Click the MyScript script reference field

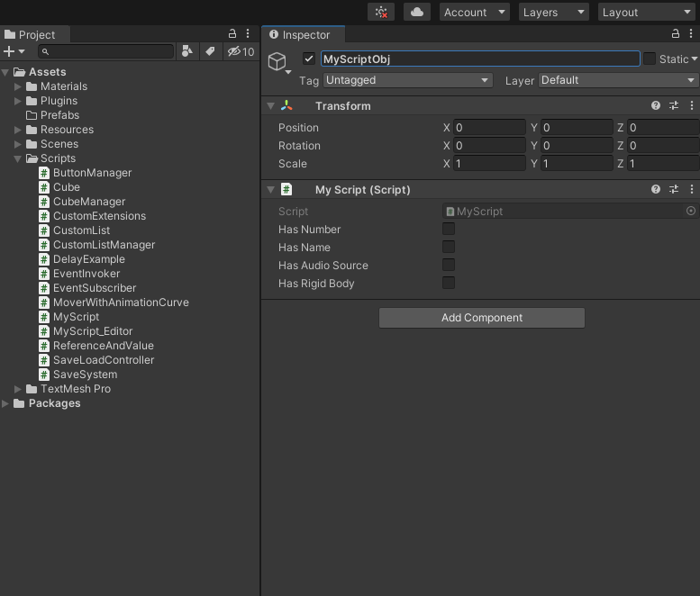click(x=564, y=211)
